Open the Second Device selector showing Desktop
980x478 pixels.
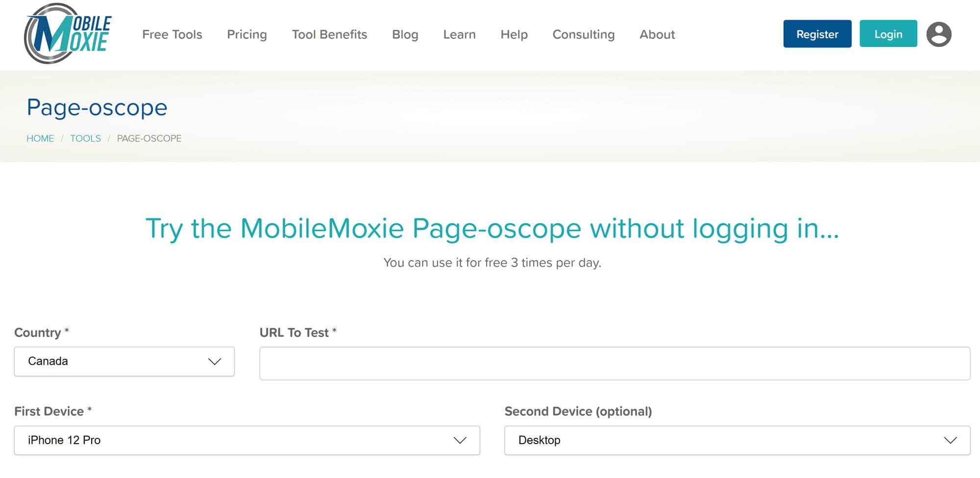725,440
